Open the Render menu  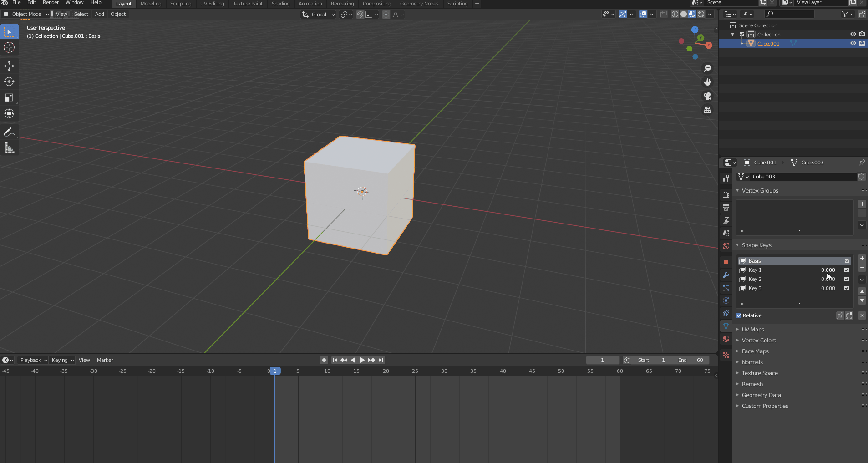click(x=51, y=3)
